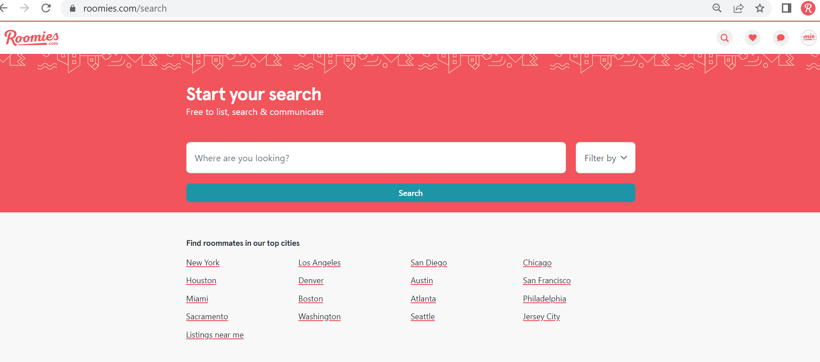Click the Roomies logo in the header
Screen dimensions: 820x362
tap(31, 38)
